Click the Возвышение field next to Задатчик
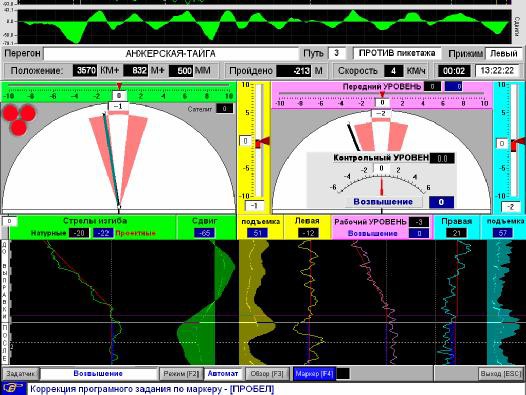The height and width of the screenshot is (395, 526). pyautogui.click(x=98, y=374)
